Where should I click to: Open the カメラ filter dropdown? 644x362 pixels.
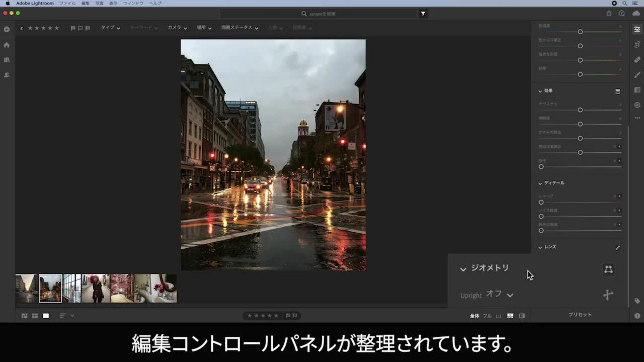tap(177, 28)
